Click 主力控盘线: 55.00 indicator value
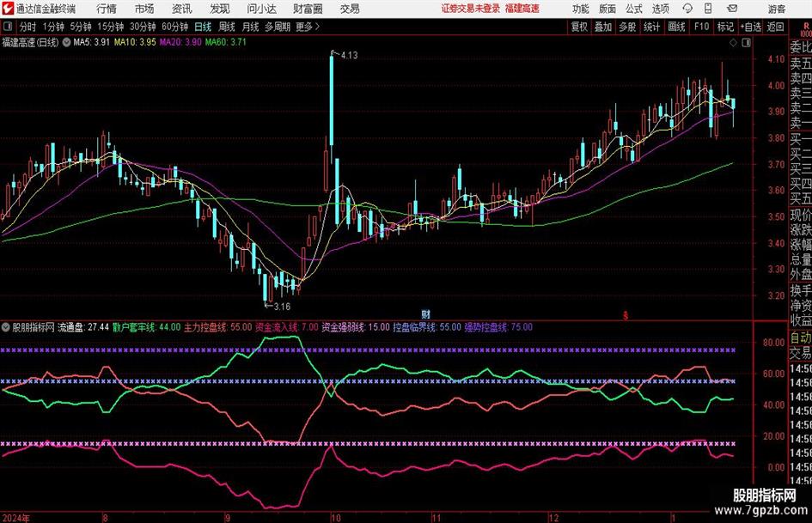 (218, 327)
